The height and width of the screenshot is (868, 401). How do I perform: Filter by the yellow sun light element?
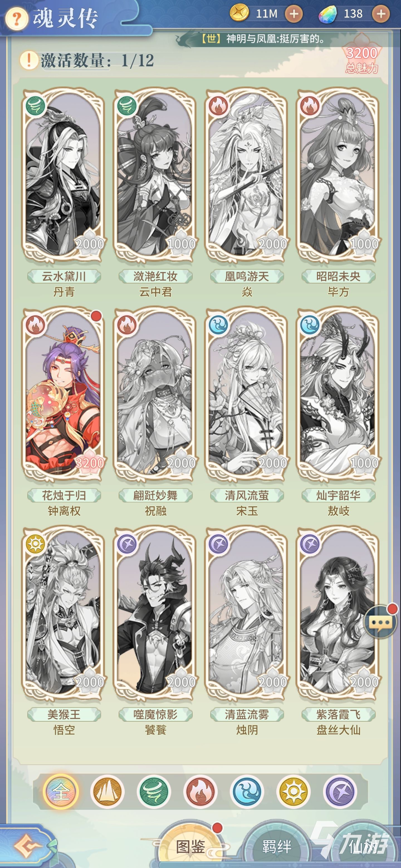point(294,792)
